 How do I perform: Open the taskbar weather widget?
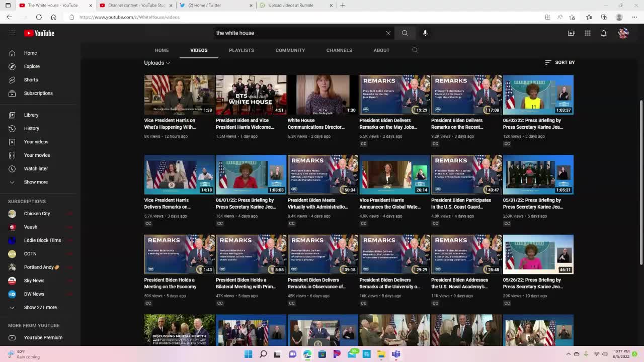pyautogui.click(x=23, y=354)
